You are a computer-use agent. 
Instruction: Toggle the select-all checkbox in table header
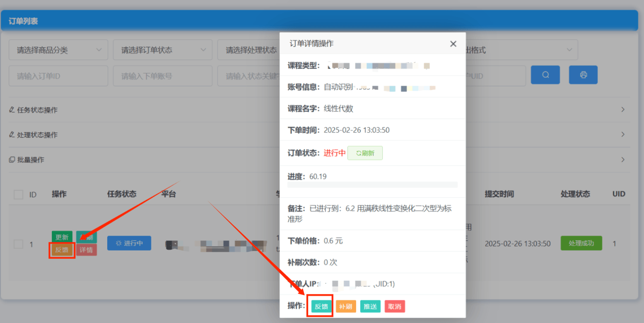[x=18, y=194]
